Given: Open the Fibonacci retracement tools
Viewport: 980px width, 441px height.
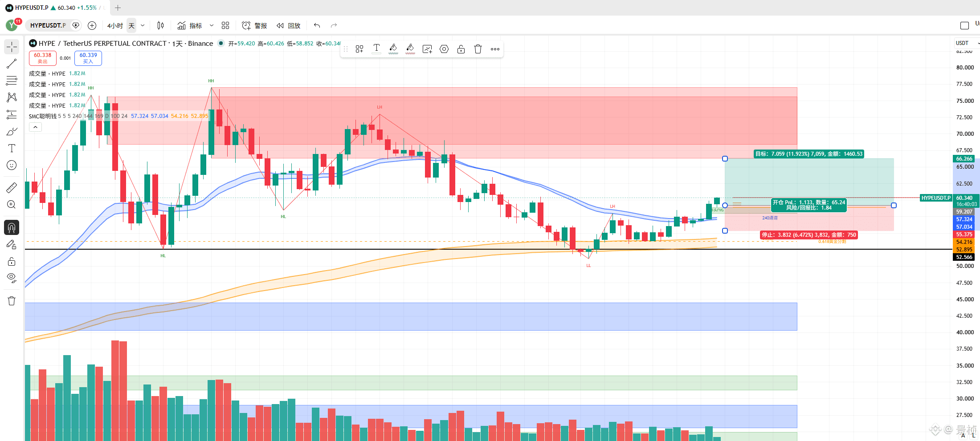Looking at the screenshot, I should [x=12, y=81].
